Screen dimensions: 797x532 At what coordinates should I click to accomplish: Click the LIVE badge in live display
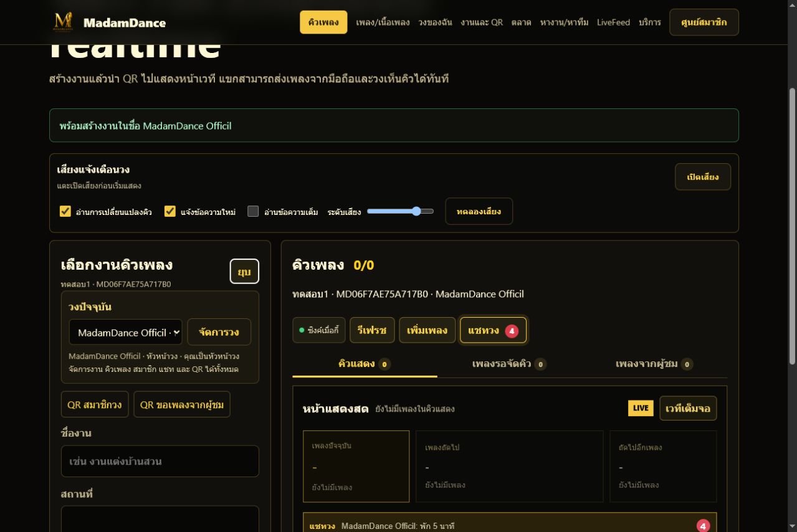[x=641, y=408]
